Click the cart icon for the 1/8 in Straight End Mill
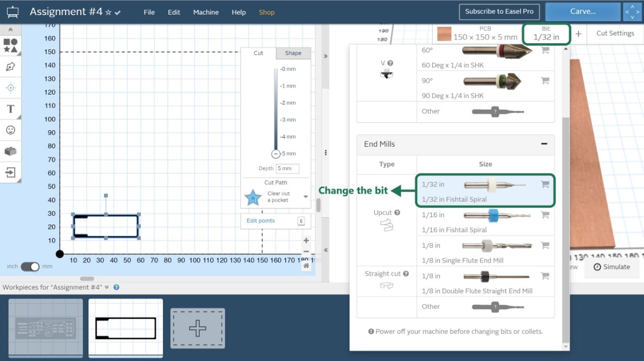 tap(545, 276)
